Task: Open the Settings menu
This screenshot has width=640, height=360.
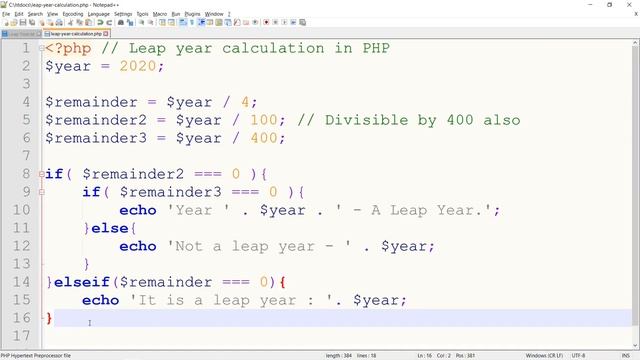Action: pyautogui.click(x=123, y=14)
